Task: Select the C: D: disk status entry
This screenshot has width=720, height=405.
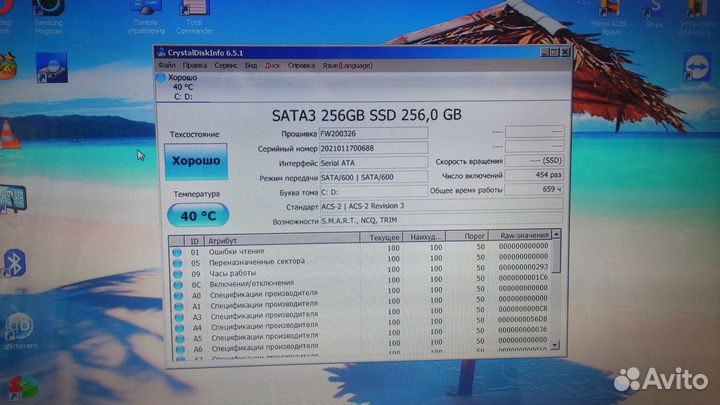Action: click(x=183, y=87)
